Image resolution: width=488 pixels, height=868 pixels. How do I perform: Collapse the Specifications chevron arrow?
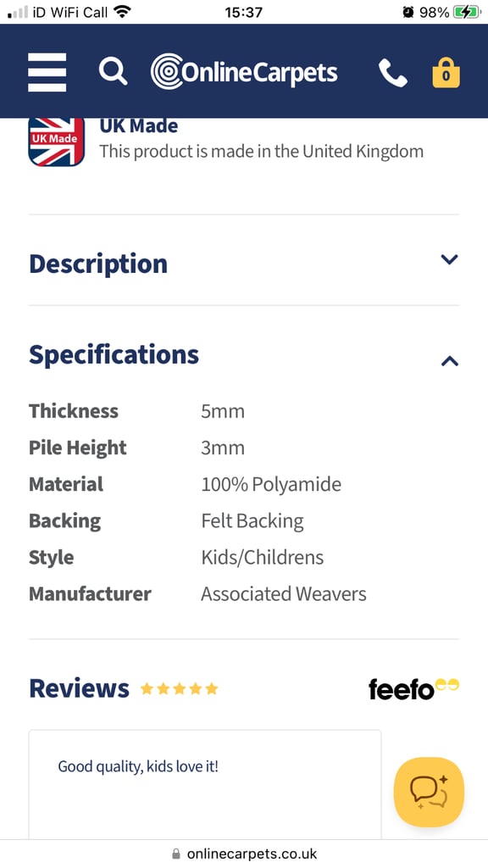450,361
